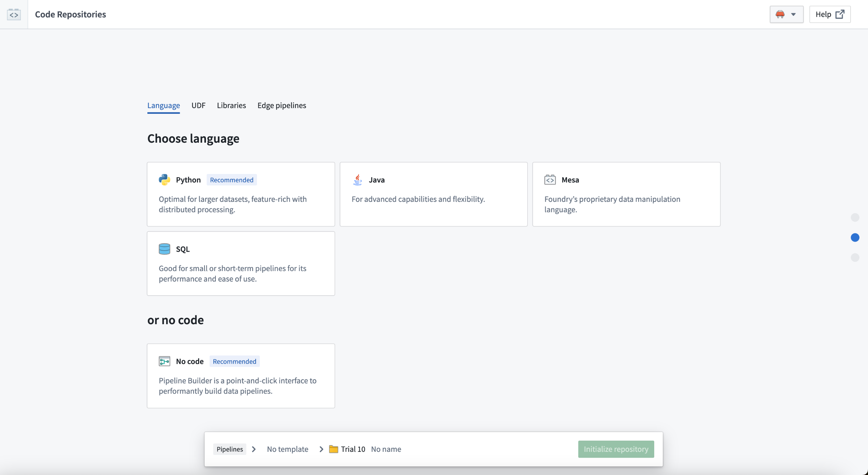Click the chevron after Pipelines
The image size is (868, 475).
254,449
